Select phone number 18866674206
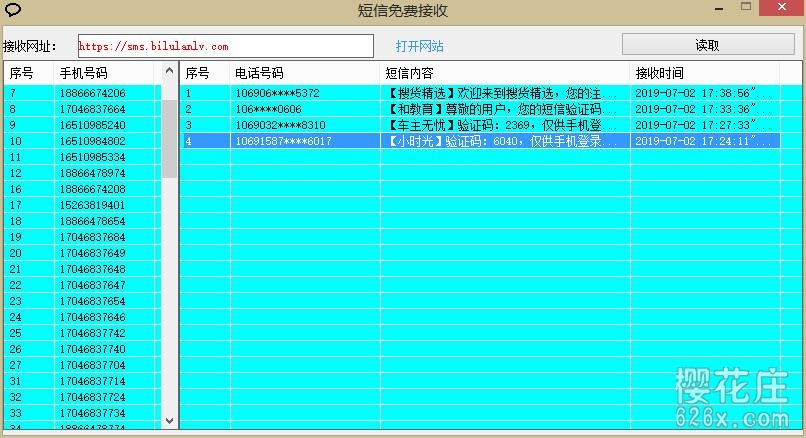 [x=93, y=93]
